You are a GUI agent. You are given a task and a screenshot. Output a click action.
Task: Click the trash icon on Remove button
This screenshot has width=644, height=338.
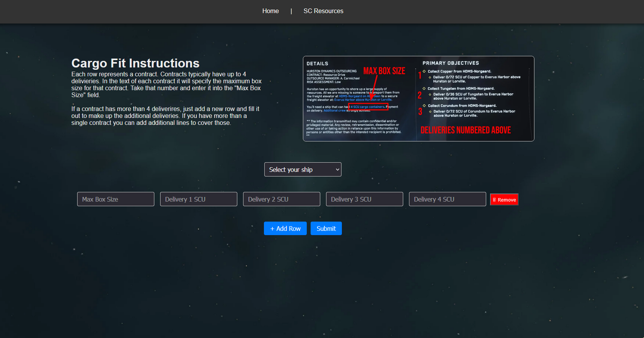click(x=494, y=200)
